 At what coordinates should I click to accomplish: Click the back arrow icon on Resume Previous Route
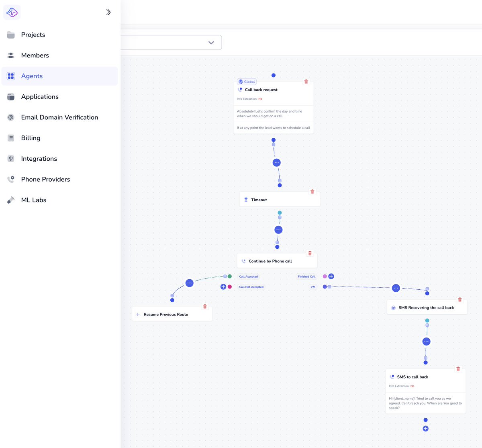138,315
